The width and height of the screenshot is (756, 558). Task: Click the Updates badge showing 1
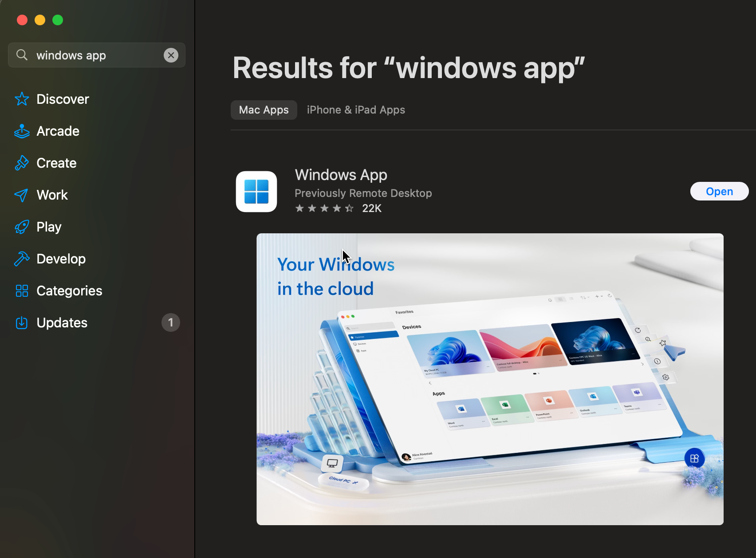(171, 322)
